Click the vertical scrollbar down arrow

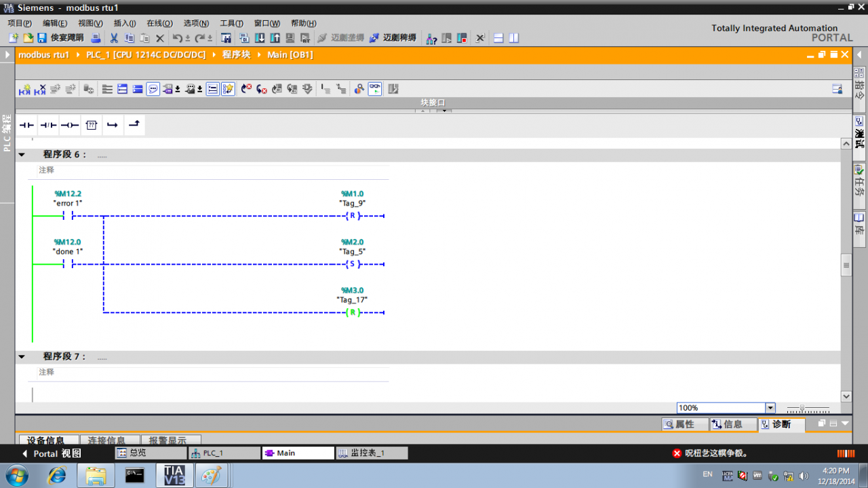coord(846,396)
